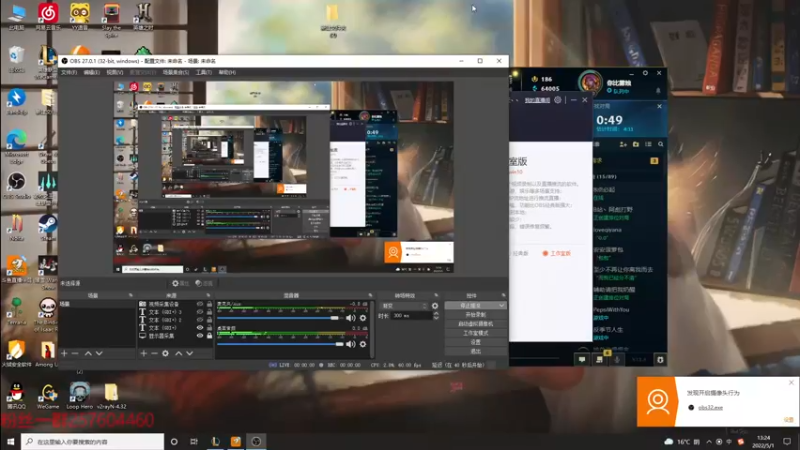This screenshot has width=800, height=450.
Task: Mute the desktop audio channel
Action: coord(351,344)
